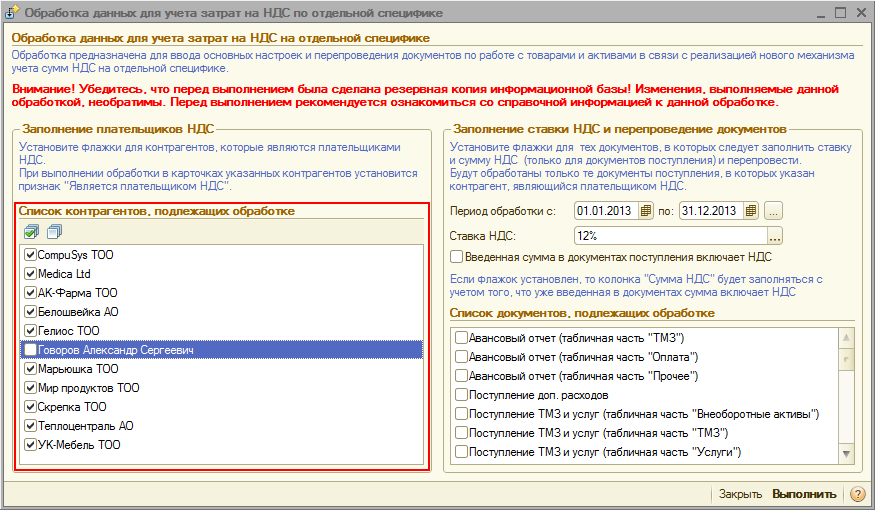
Task: Open the calendar for the period end date
Action: coord(751,211)
